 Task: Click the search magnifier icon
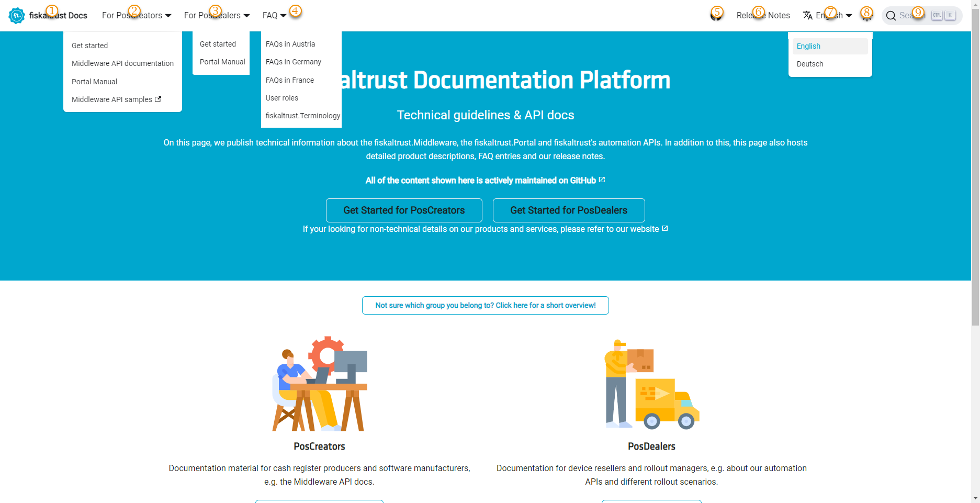tap(891, 16)
